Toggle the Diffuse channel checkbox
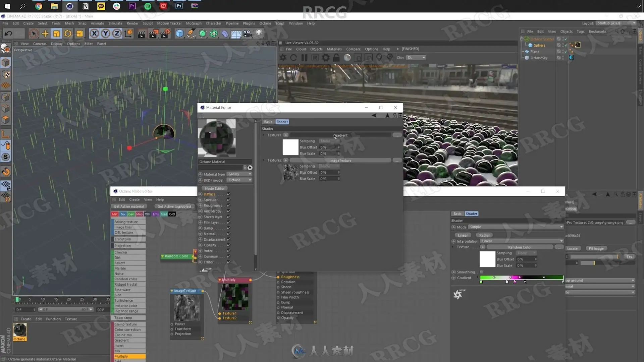Viewport: 644px width, 362px height. pyautogui.click(x=228, y=194)
